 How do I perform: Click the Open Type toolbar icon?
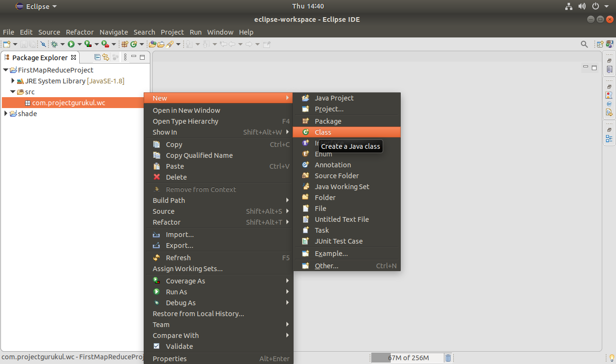coord(153,44)
